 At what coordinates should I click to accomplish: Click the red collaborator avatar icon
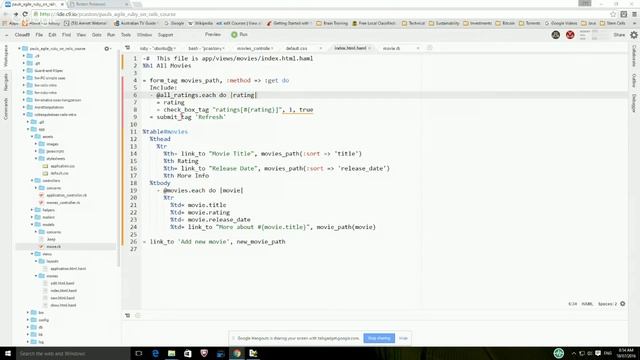click(x=570, y=35)
